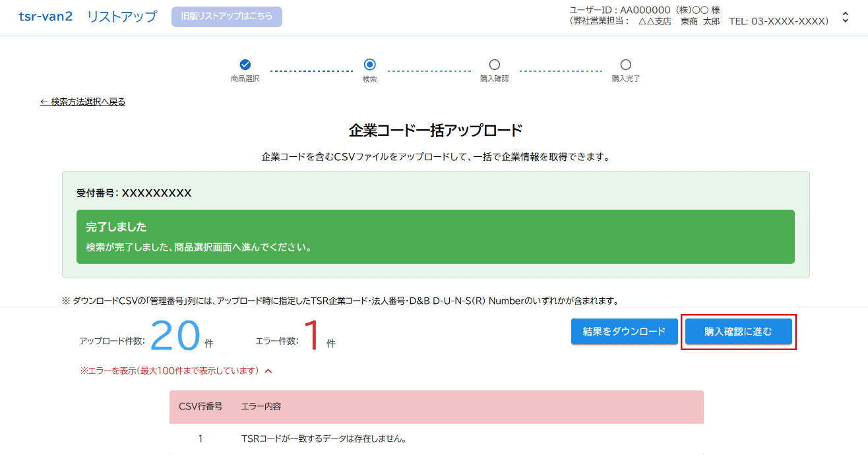Image resolution: width=868 pixels, height=455 pixels.
Task: Click the red error count 1
Action: tap(313, 336)
